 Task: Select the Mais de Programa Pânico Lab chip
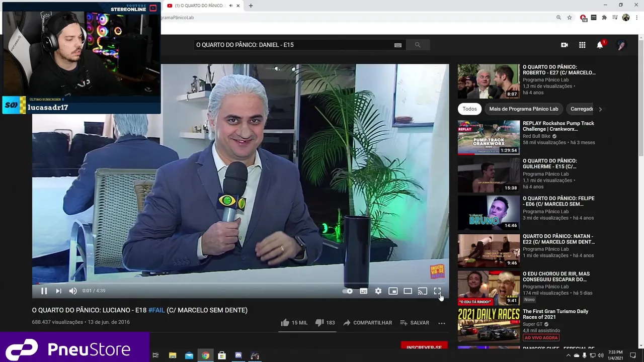click(x=524, y=109)
